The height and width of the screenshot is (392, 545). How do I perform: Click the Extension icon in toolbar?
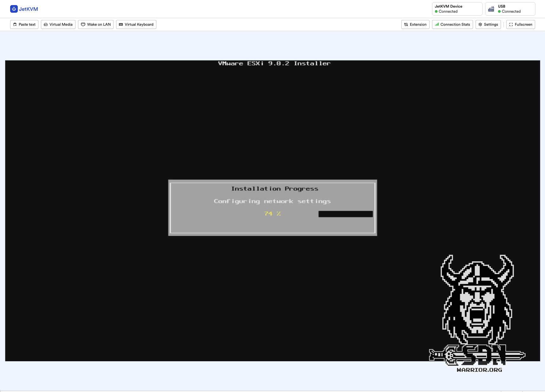406,24
